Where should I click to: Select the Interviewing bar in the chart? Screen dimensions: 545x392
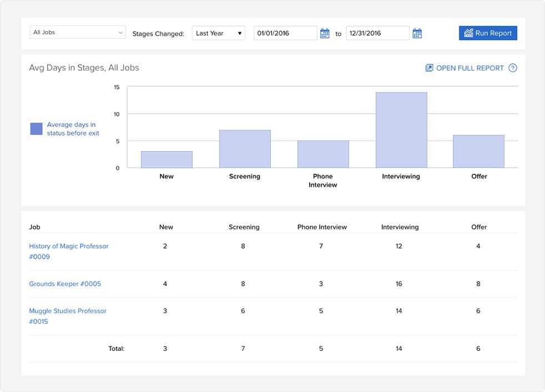tap(401, 129)
